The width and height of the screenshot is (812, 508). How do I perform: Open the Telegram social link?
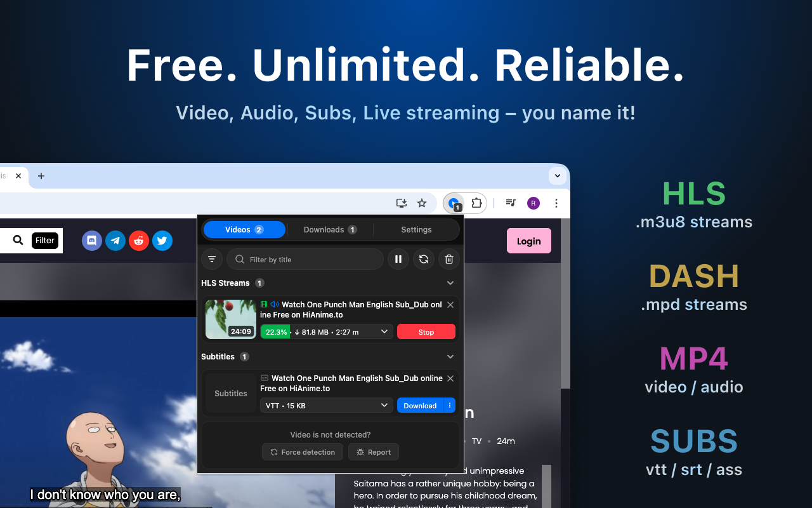(x=115, y=241)
